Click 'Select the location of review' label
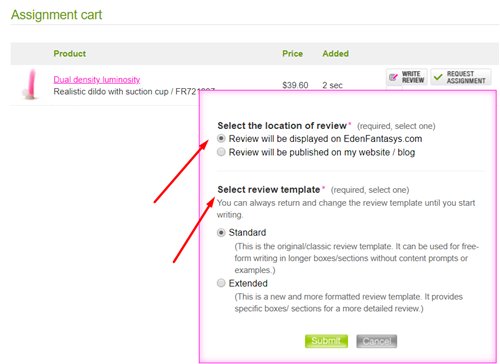Viewport: 500px width, 364px height. [x=282, y=126]
